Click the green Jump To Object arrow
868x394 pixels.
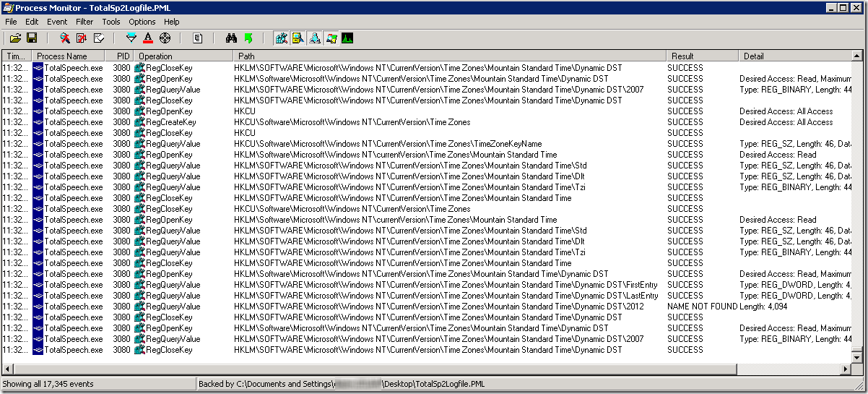[248, 38]
